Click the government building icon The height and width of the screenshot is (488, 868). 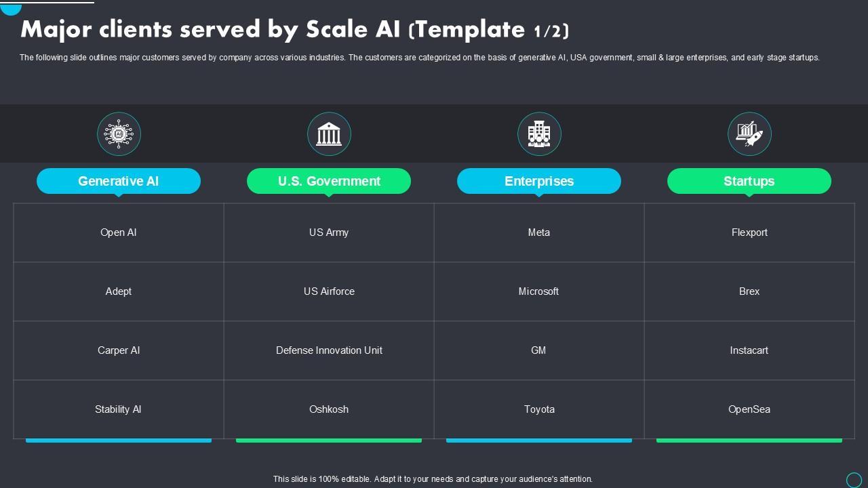(329, 134)
